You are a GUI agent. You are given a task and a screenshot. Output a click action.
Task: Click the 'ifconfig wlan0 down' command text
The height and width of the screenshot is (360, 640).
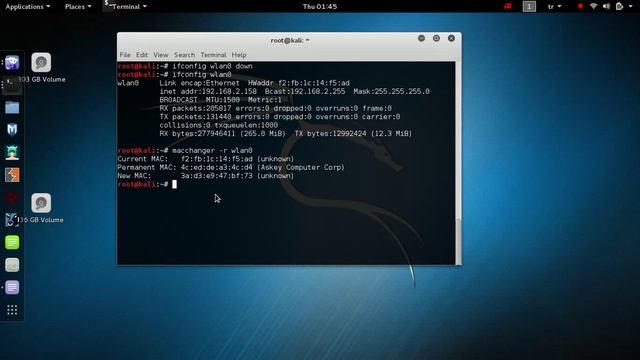click(x=212, y=66)
